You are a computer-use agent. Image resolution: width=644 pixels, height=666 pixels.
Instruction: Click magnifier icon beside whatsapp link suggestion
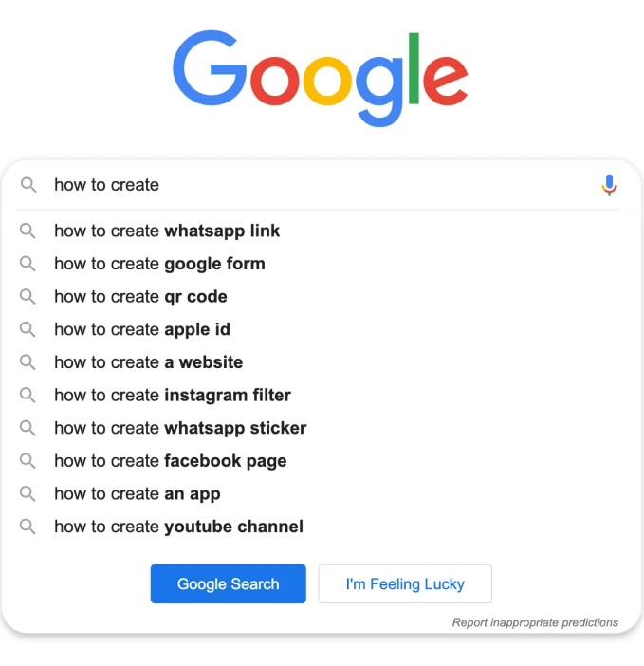coord(28,231)
